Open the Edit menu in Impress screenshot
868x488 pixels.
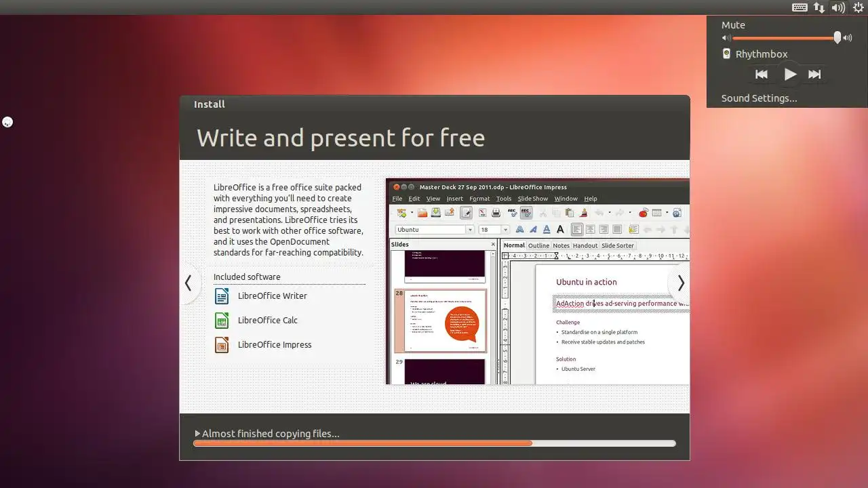pos(414,199)
